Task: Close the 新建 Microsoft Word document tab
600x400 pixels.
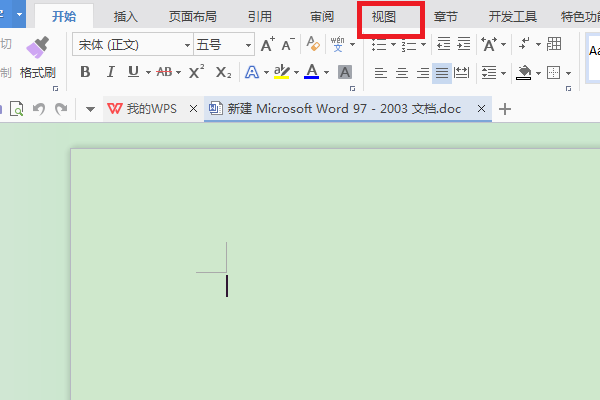Action: coord(481,109)
